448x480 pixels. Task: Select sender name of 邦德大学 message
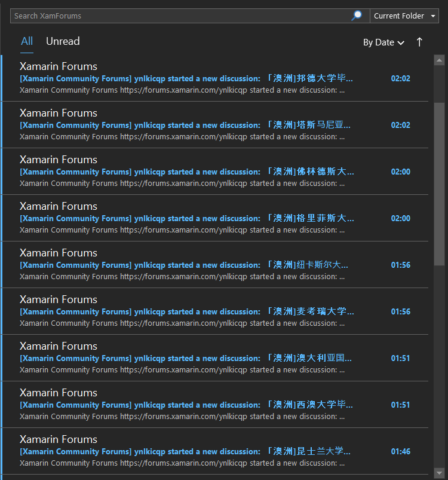pos(59,66)
